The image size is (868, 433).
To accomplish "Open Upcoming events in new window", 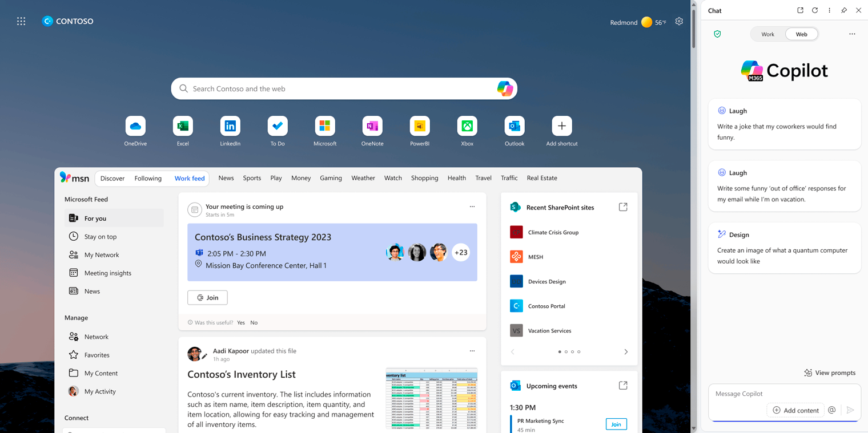I will (x=623, y=386).
